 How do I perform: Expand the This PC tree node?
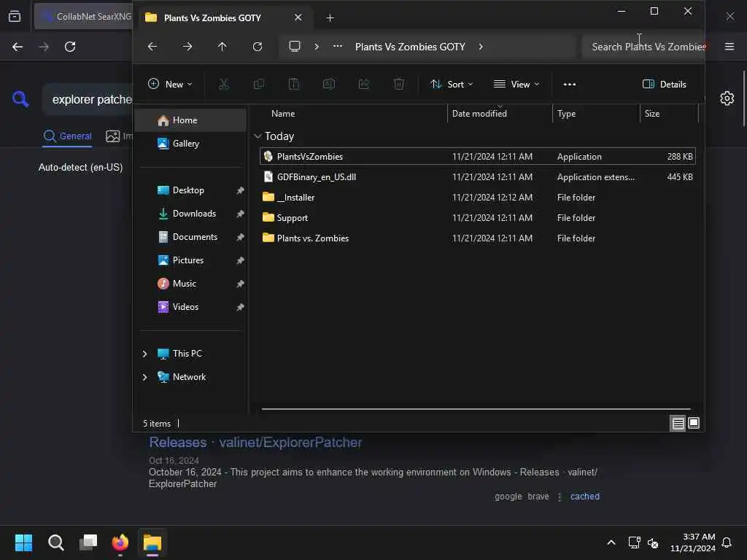(144, 354)
